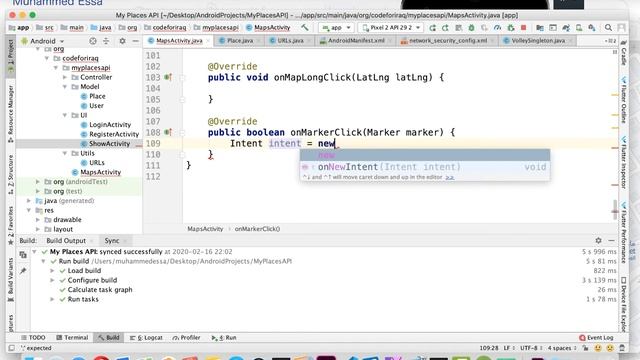Open Device File Explorer side panel
Viewport: 640px width, 360px height.
[624, 305]
